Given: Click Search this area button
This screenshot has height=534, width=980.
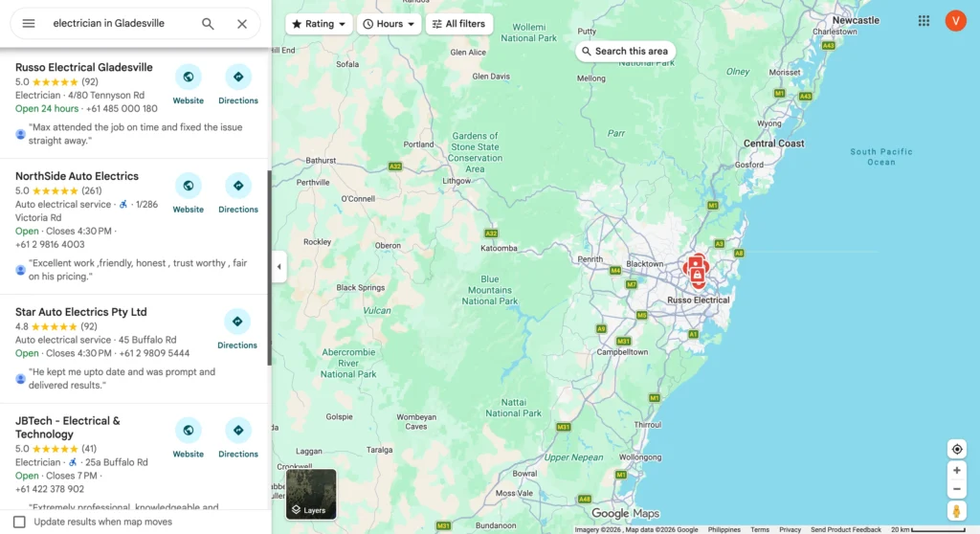Looking at the screenshot, I should [625, 52].
